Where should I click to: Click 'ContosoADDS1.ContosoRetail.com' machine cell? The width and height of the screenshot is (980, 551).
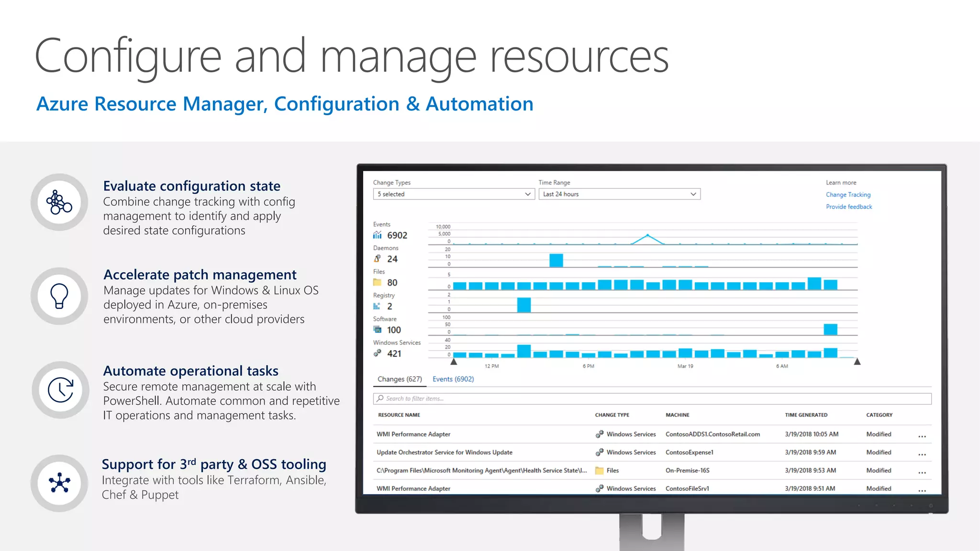click(x=713, y=434)
